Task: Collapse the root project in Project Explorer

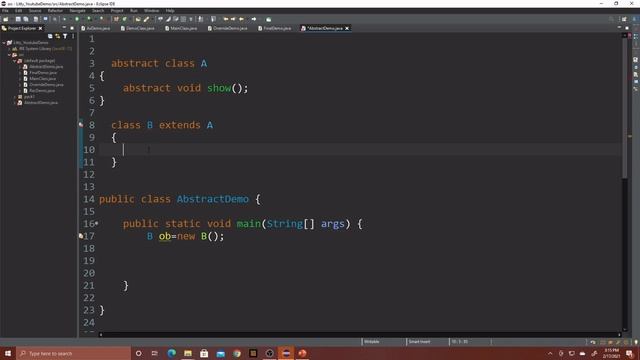Action: pos(4,42)
